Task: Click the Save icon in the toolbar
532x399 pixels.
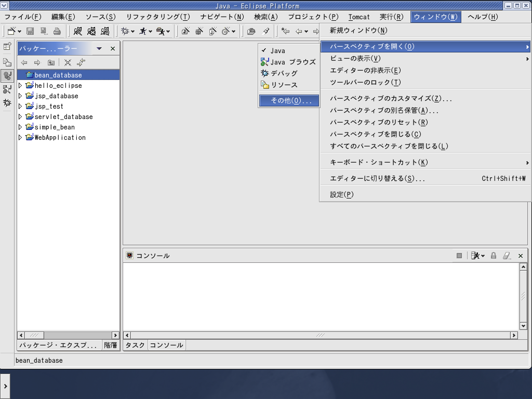Action: tap(30, 31)
